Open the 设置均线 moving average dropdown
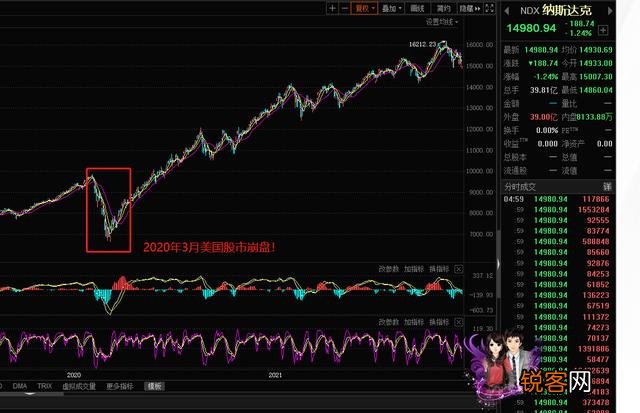 point(442,22)
